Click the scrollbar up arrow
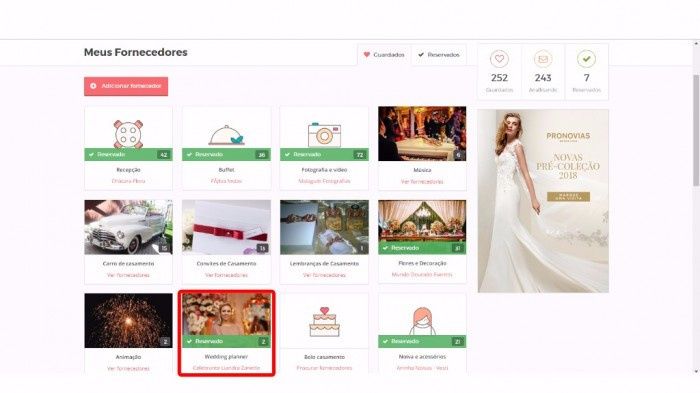Image resolution: width=700 pixels, height=393 pixels. [696, 44]
